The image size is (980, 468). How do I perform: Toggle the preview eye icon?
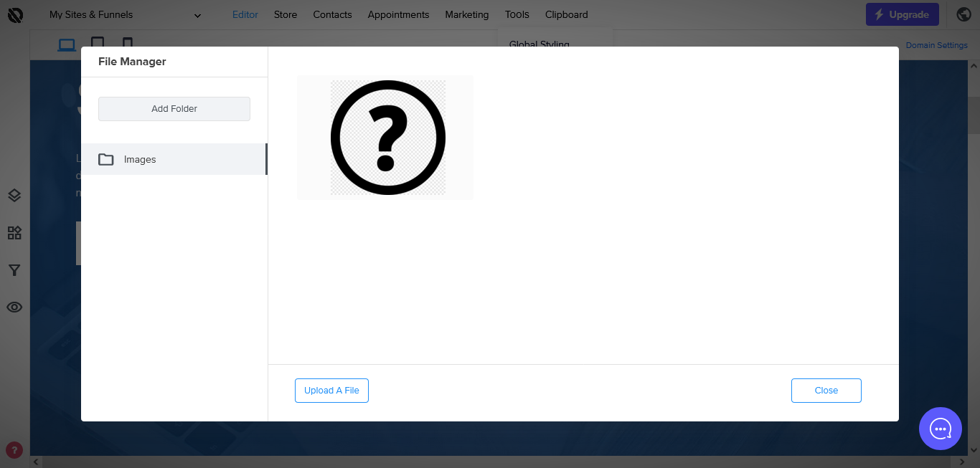click(14, 307)
